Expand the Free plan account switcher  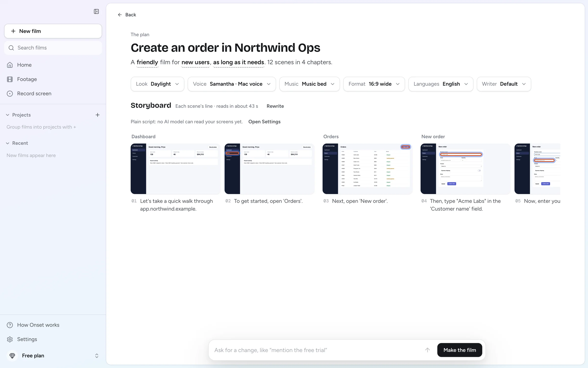pos(97,355)
